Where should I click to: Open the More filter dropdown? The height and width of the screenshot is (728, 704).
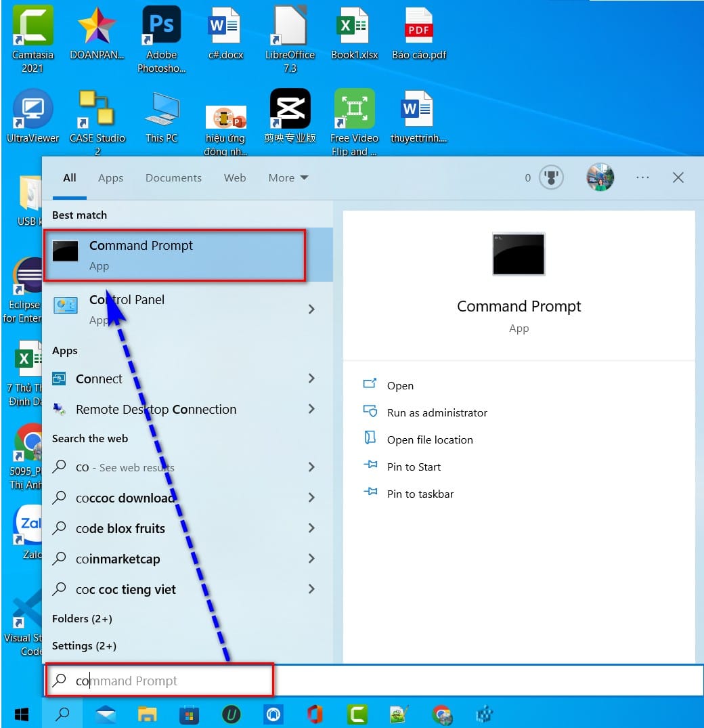coord(288,178)
